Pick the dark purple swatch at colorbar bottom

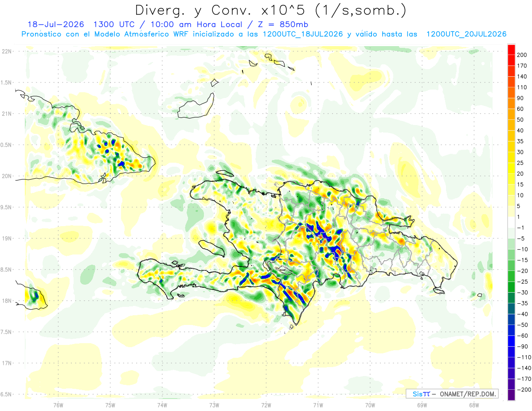click(x=511, y=395)
